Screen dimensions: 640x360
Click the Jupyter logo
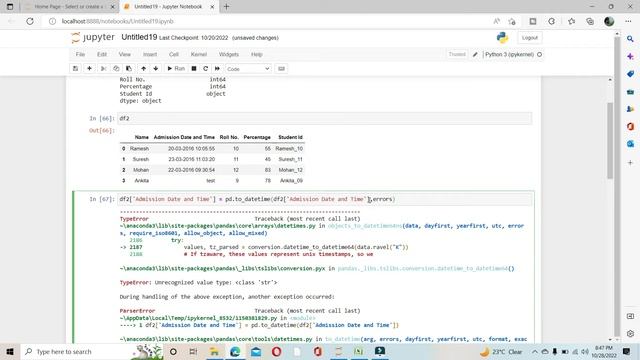coord(93,38)
